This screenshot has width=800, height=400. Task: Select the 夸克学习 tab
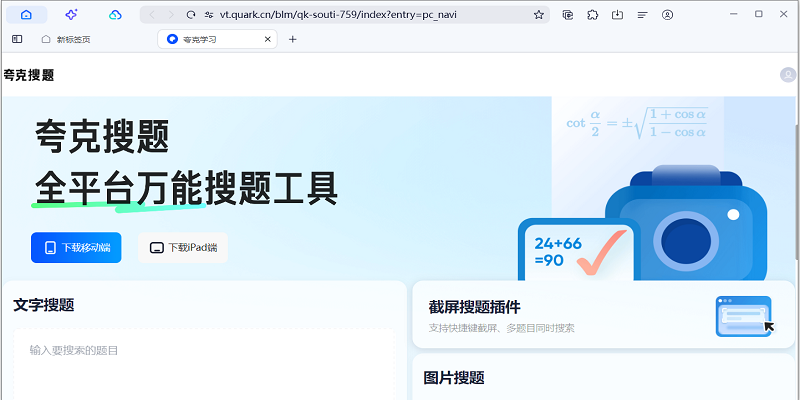(217, 39)
